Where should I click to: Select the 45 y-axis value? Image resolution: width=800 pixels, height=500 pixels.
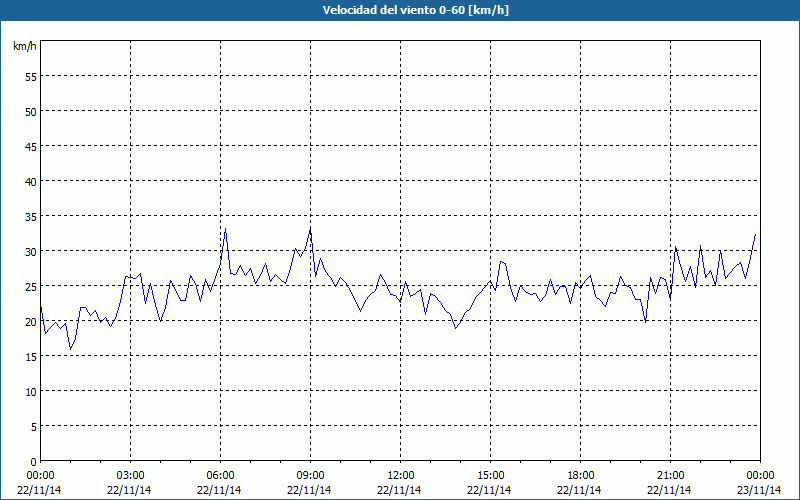tap(31, 147)
